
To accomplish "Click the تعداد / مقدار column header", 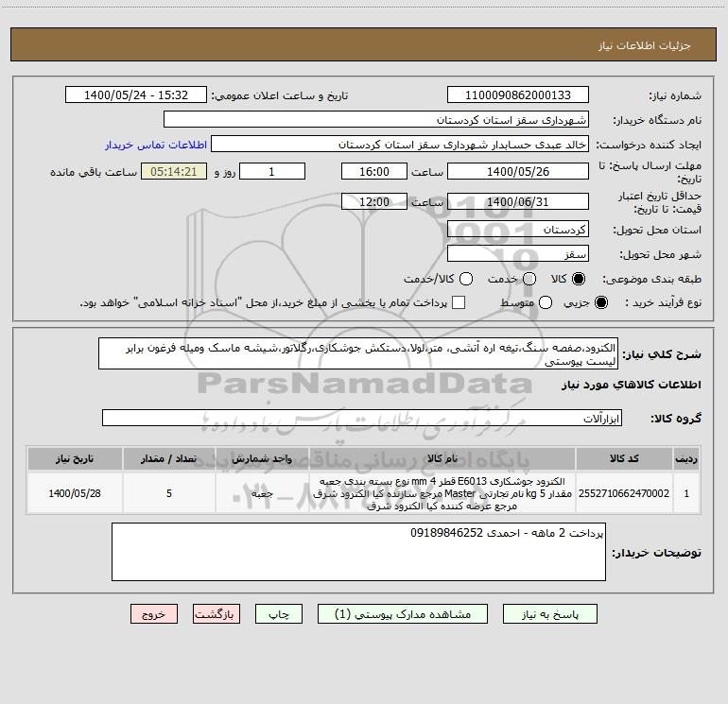I will click(169, 458).
